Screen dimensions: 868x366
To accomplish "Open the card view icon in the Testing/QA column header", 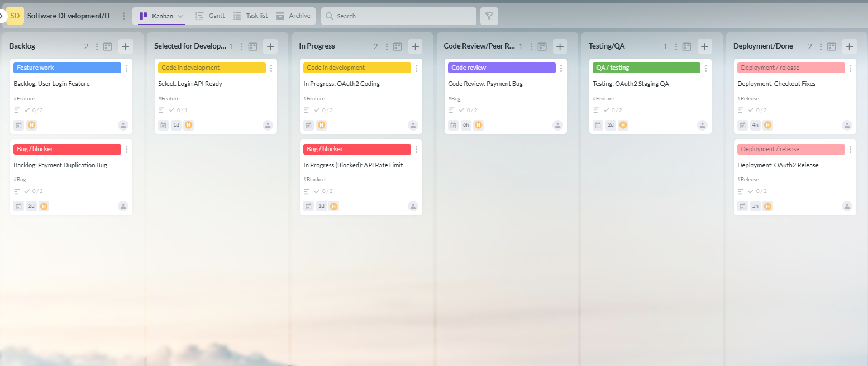I will [686, 46].
